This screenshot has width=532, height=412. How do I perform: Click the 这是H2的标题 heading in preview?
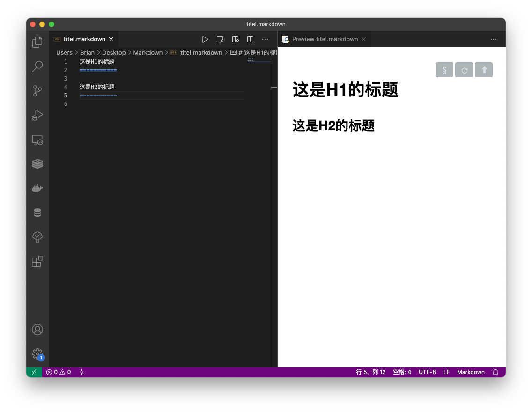coord(333,125)
